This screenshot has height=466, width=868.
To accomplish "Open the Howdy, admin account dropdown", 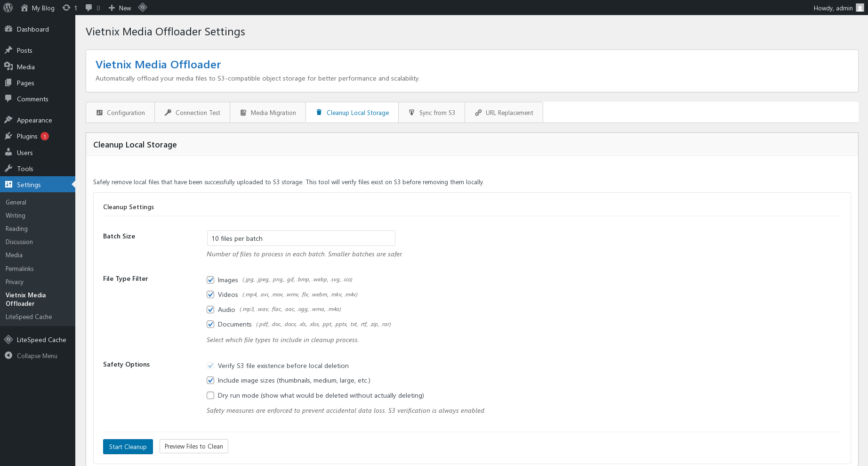I will 833,8.
